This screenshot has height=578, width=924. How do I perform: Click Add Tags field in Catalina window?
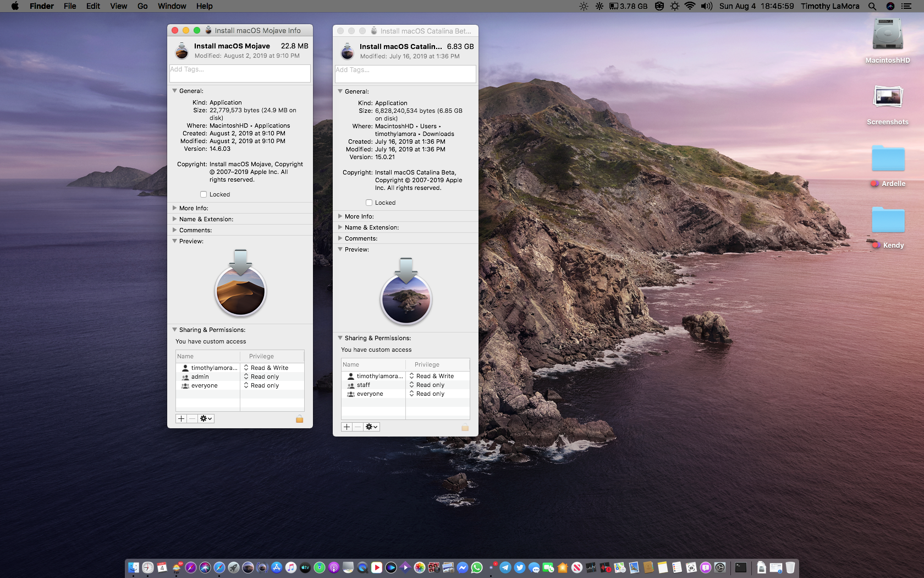(405, 74)
